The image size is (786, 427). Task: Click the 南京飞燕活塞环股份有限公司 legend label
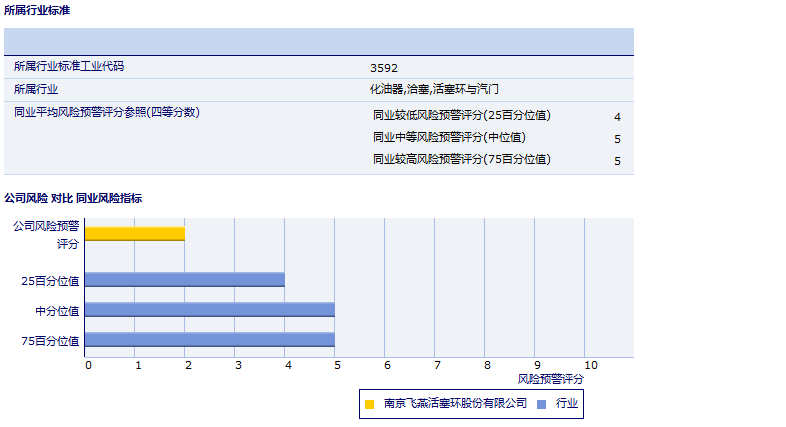(x=454, y=403)
